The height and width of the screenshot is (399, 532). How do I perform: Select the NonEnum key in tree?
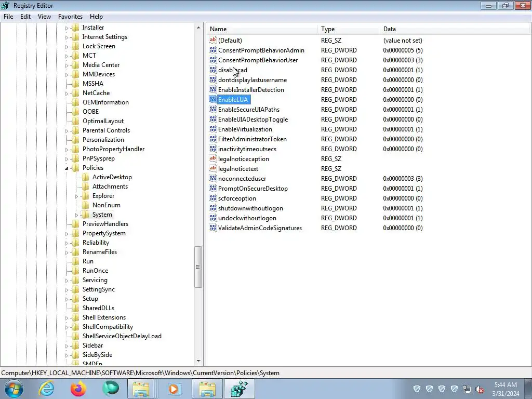(106, 205)
